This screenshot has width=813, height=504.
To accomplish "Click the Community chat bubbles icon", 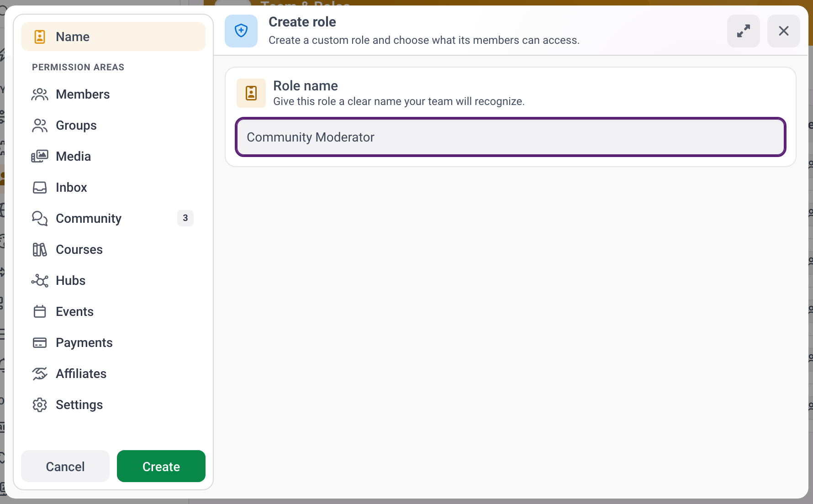I will click(40, 219).
